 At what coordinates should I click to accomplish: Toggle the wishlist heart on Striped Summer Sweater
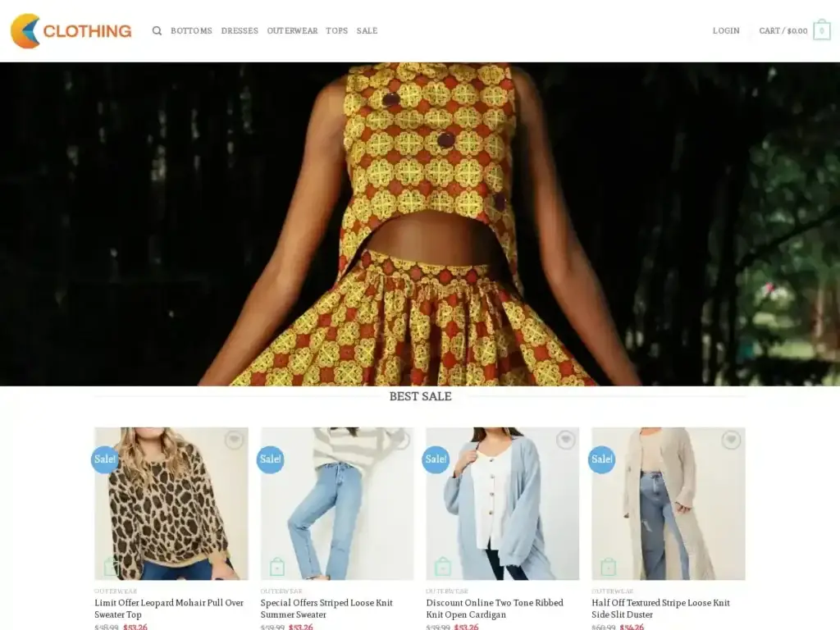(401, 441)
